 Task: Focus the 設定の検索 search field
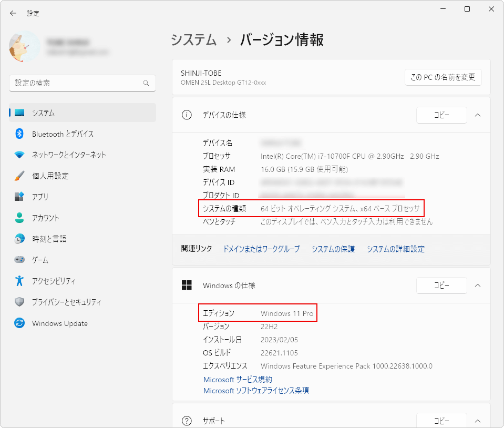(x=83, y=83)
